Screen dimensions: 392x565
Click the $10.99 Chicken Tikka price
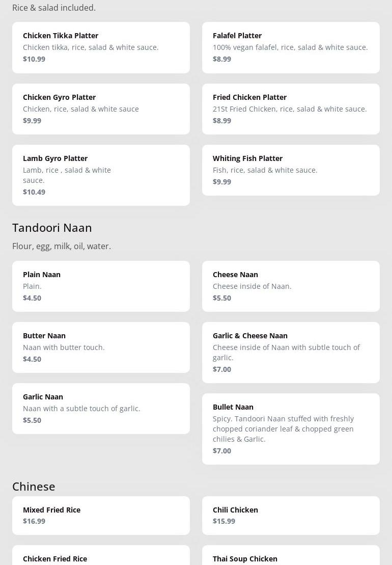click(34, 59)
